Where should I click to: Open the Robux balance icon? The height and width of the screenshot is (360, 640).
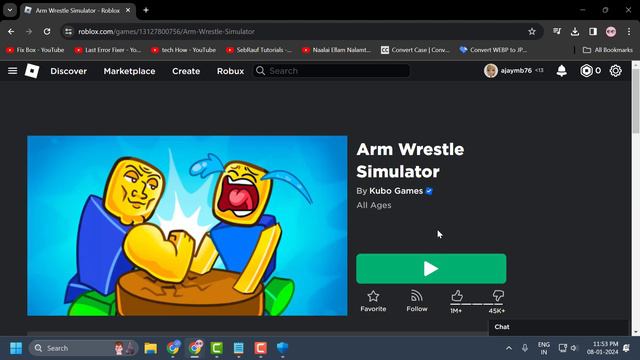click(586, 71)
